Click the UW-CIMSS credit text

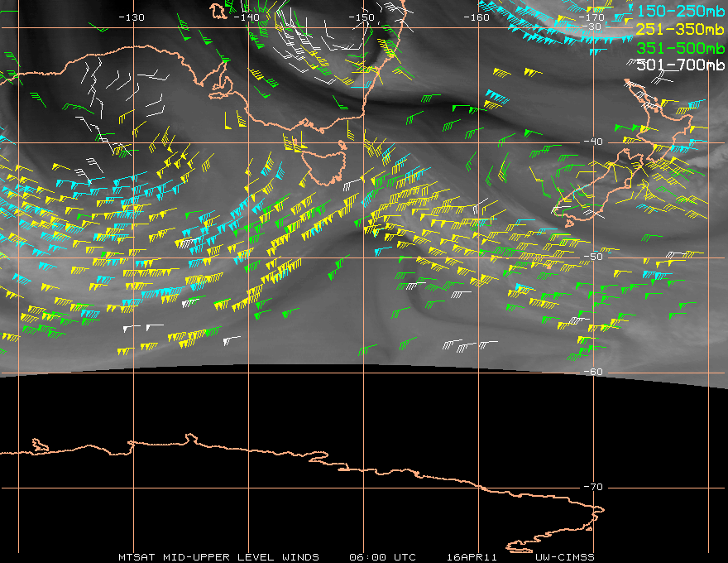click(564, 557)
